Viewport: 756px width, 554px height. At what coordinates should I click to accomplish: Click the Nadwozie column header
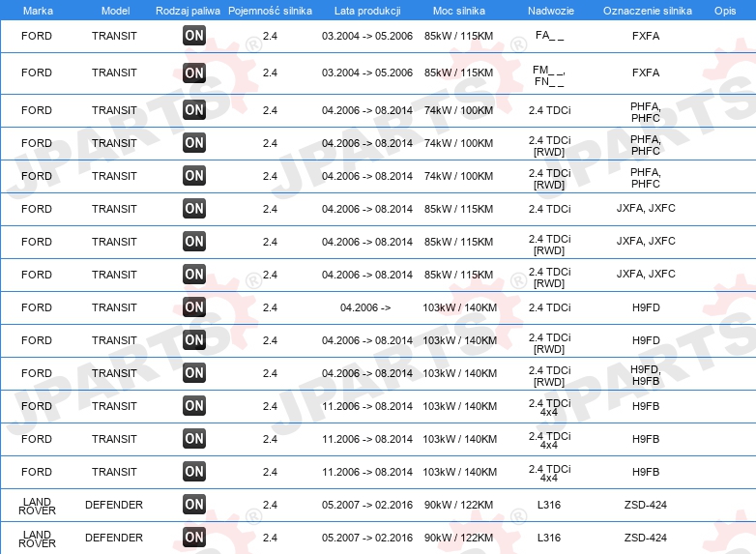pos(551,11)
